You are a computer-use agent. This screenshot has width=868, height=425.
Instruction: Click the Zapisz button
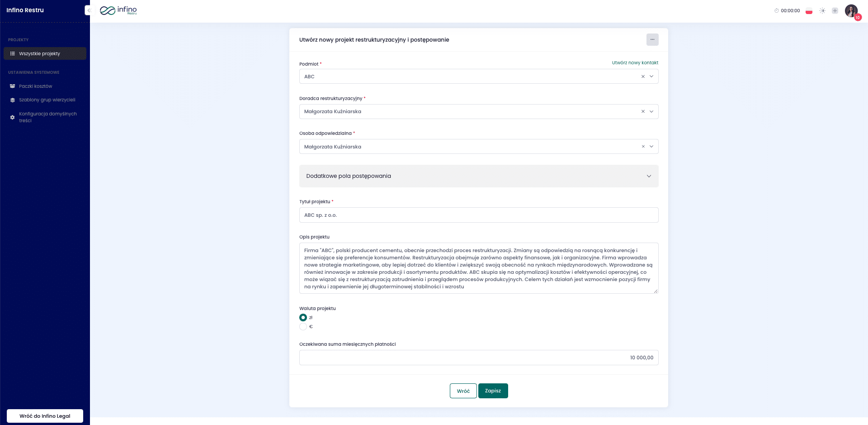pyautogui.click(x=493, y=391)
